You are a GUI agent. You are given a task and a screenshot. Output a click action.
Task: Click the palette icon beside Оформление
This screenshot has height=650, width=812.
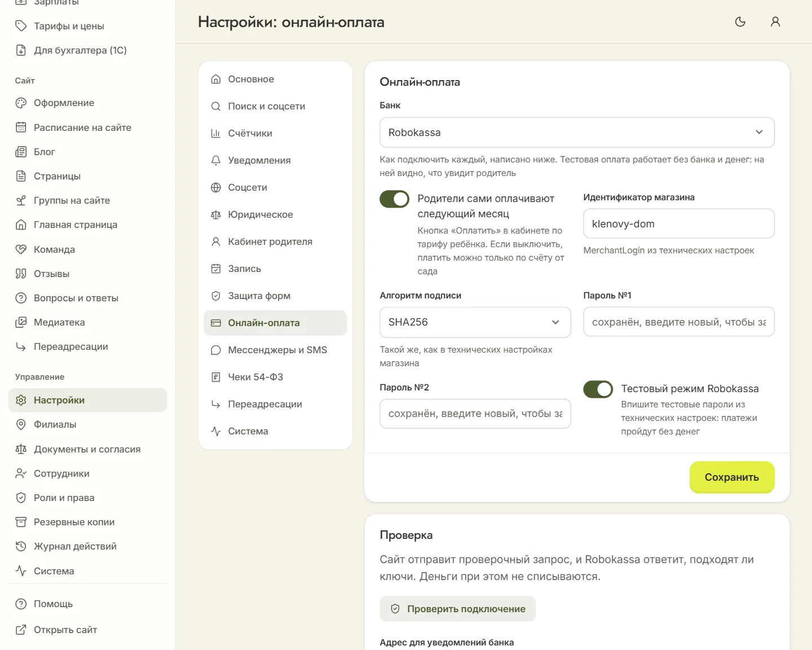point(21,103)
